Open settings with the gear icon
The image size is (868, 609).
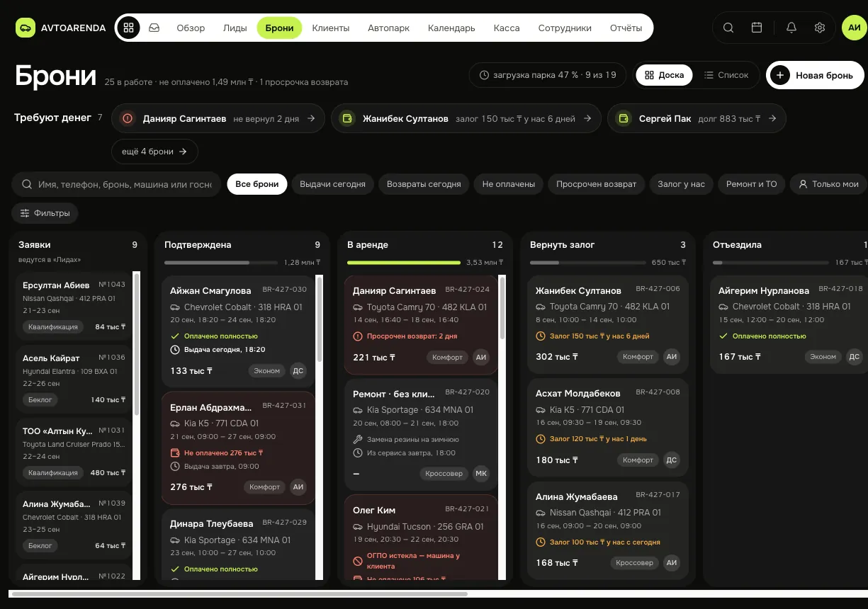[820, 28]
